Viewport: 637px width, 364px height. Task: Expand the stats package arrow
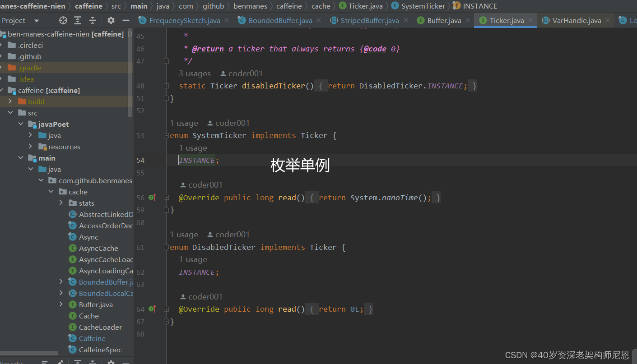pyautogui.click(x=61, y=203)
